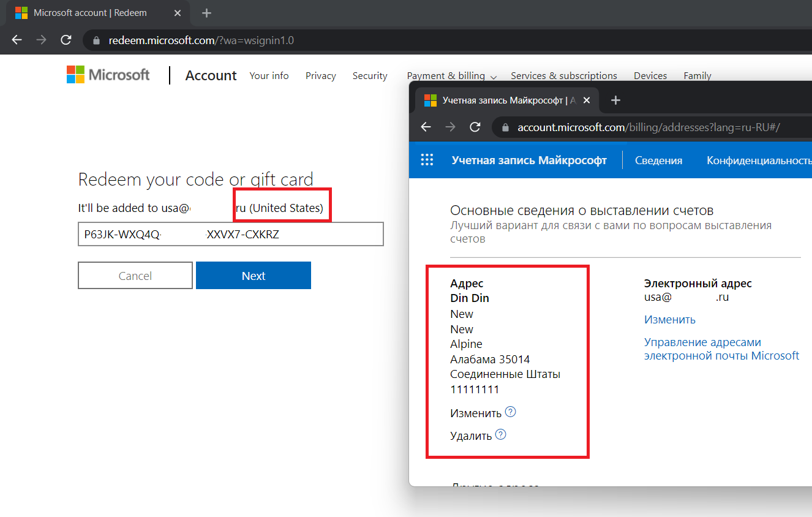The image size is (812, 517).
Task: Select the Microsoft account | Redeem tab
Action: pyautogui.click(x=98, y=13)
